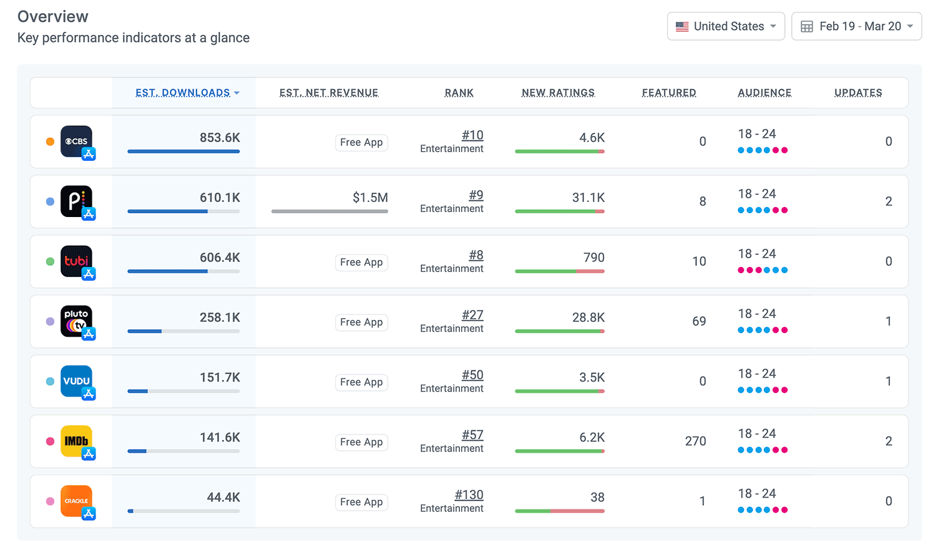Screen dimensions: 936x560
Task: Open the Crackle app icon
Action: coord(77,501)
